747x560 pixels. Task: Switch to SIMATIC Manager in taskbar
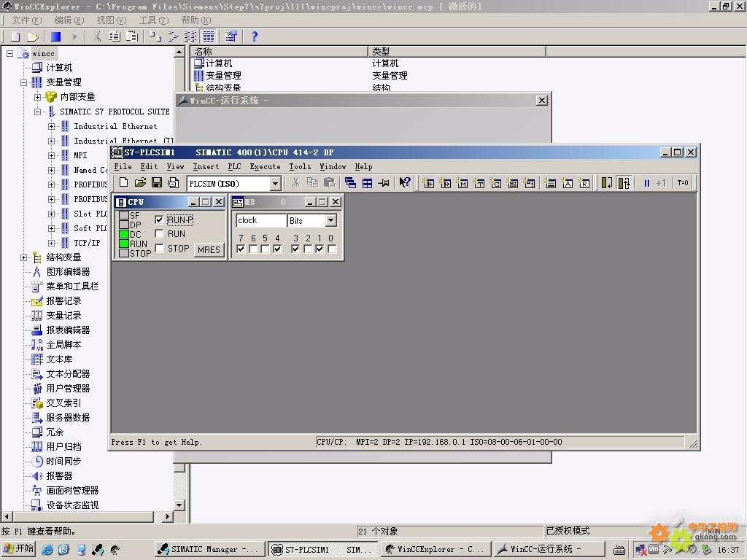coord(209,549)
